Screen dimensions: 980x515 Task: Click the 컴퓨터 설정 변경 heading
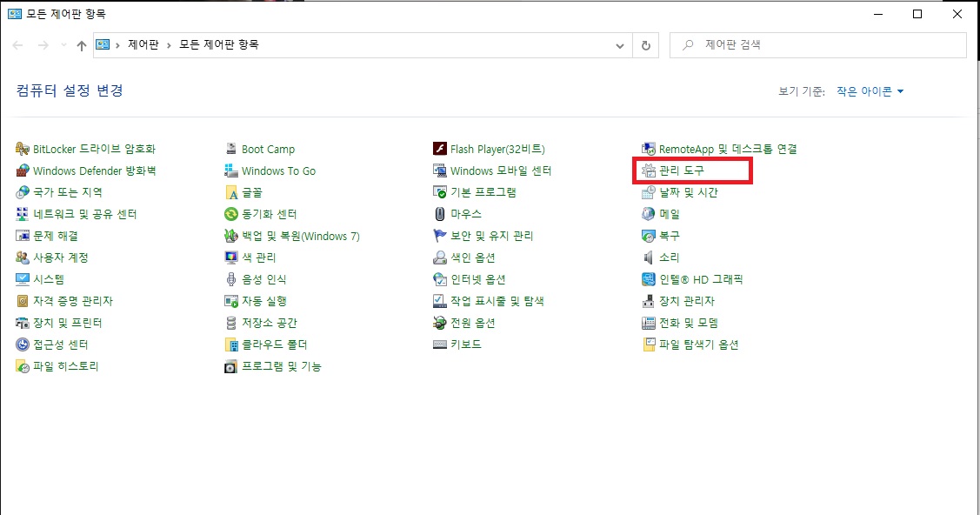tap(70, 90)
